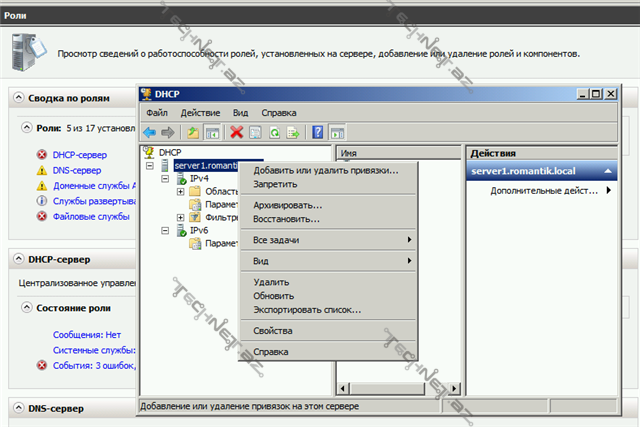The image size is (640, 427).
Task: Click Дополнительные действия in Actions pane
Action: pyautogui.click(x=545, y=190)
